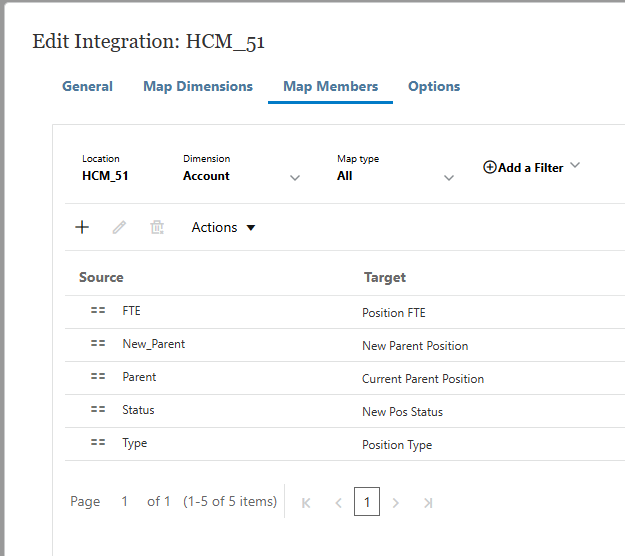Open the Options tab
Viewport: 625px width, 556px height.
click(434, 86)
